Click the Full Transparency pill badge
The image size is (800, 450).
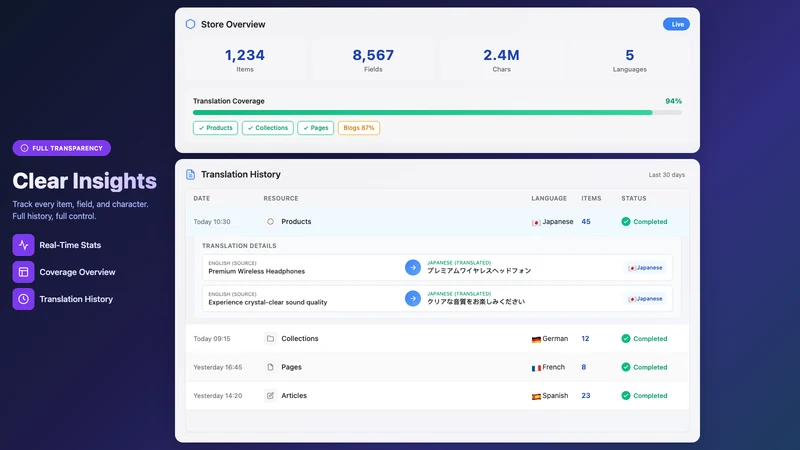click(x=62, y=148)
